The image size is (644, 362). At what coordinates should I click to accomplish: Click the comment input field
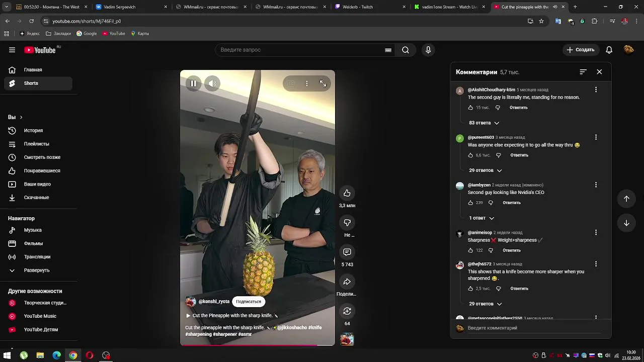pos(534,328)
